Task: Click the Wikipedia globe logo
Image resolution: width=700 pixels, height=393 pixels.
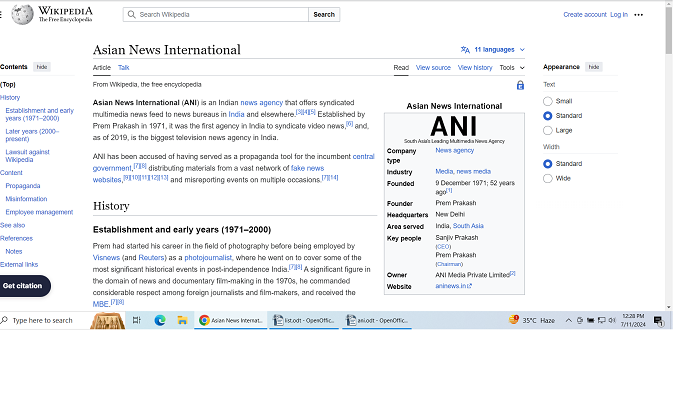Action: 22,14
